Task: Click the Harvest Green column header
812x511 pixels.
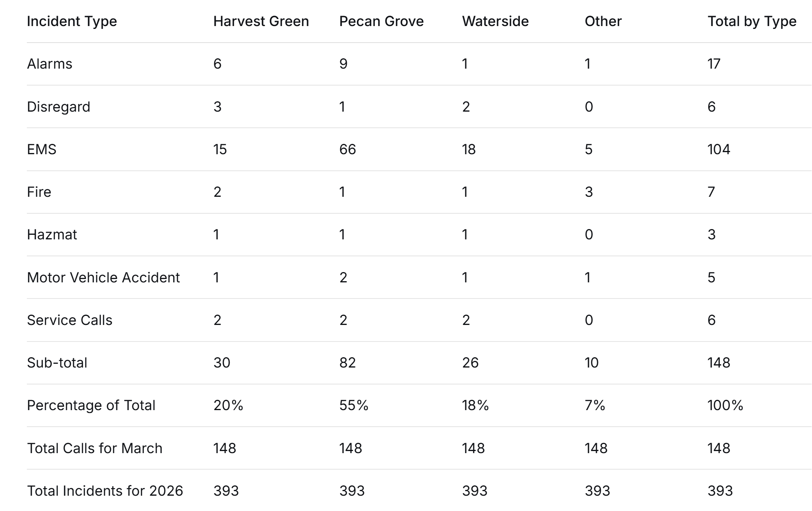Action: [261, 21]
